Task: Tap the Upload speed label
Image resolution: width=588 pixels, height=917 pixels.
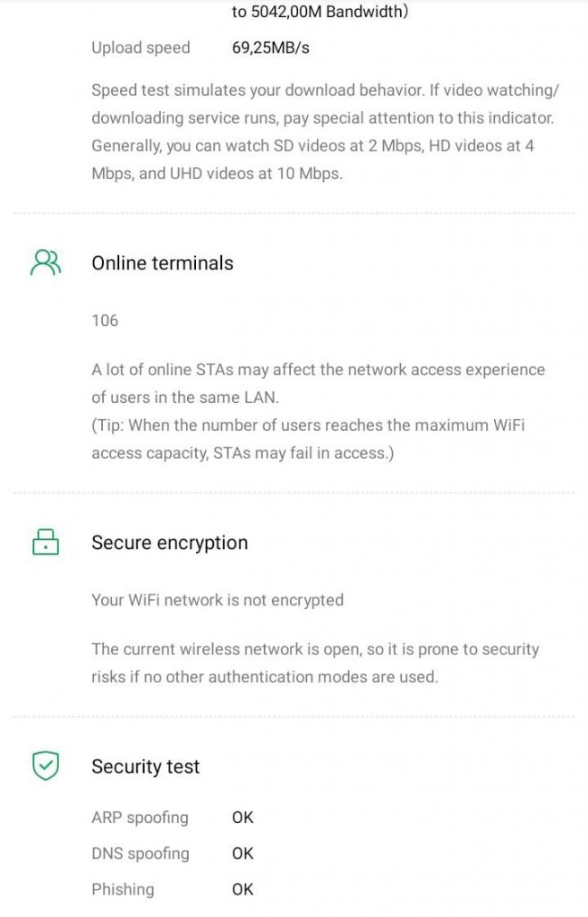Action: click(x=141, y=47)
